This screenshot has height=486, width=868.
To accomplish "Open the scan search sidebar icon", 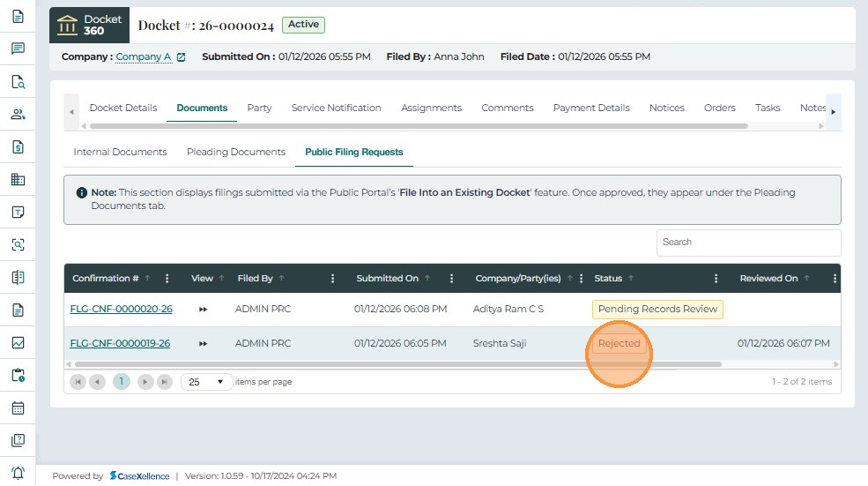I will click(x=18, y=245).
